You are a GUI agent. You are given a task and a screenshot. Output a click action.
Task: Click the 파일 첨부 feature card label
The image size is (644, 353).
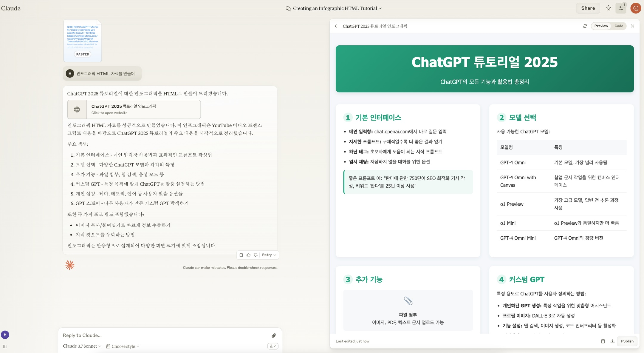tap(408, 315)
